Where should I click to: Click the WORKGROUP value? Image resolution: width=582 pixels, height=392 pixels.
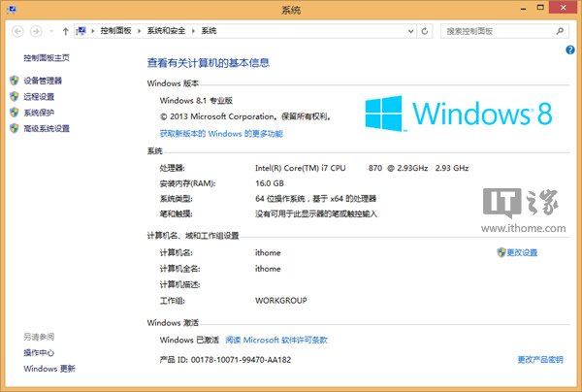coord(281,301)
